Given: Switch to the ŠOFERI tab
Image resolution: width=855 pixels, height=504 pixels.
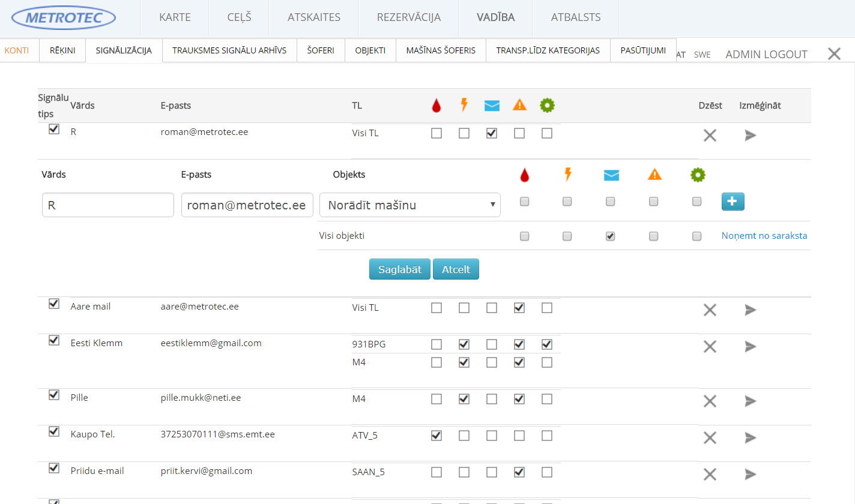Looking at the screenshot, I should point(321,50).
